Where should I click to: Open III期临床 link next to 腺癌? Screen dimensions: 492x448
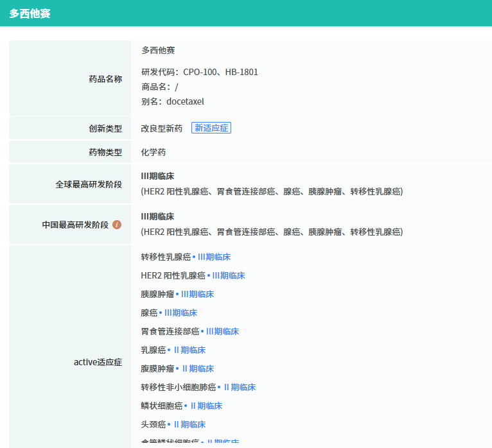(x=180, y=313)
